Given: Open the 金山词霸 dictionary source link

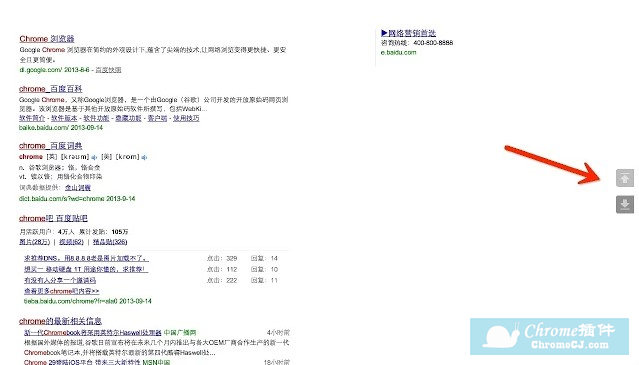Looking at the screenshot, I should tap(78, 188).
